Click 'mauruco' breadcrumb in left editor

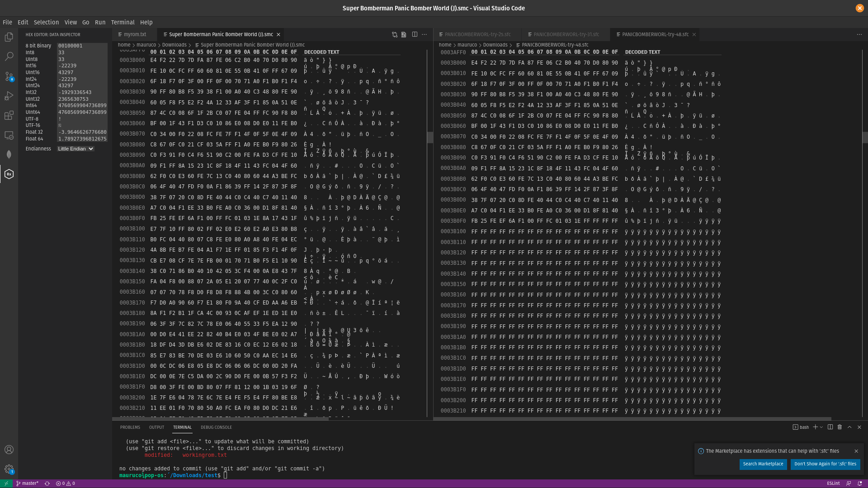click(146, 45)
